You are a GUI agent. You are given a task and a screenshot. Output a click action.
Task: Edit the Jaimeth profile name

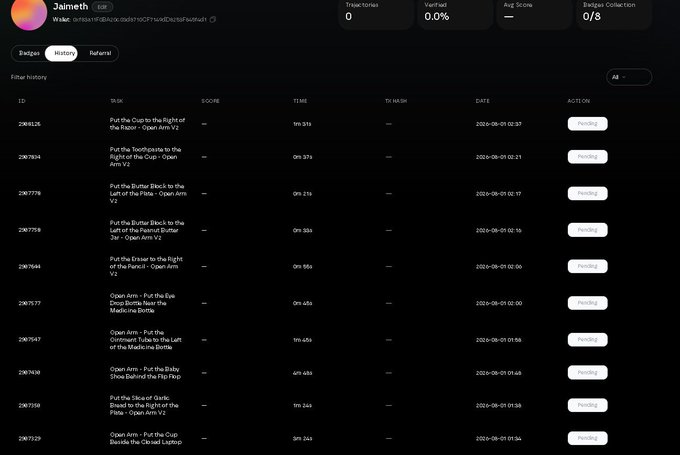pos(102,7)
